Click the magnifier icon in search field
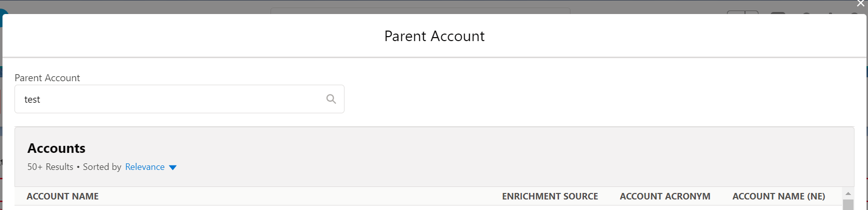This screenshot has width=868, height=210. coord(331,99)
